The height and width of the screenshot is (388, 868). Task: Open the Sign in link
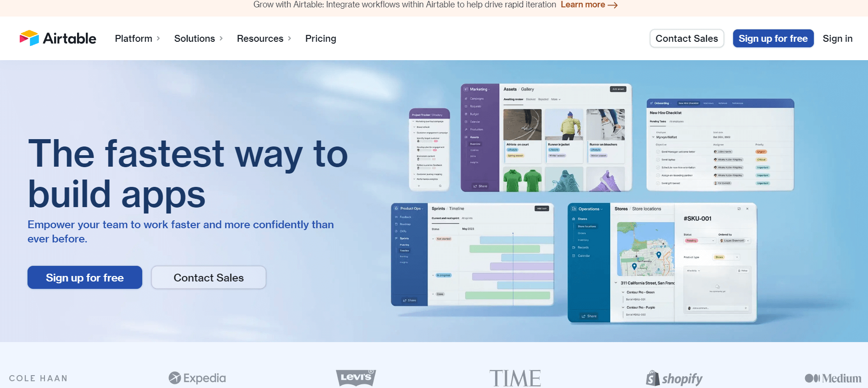tap(837, 39)
